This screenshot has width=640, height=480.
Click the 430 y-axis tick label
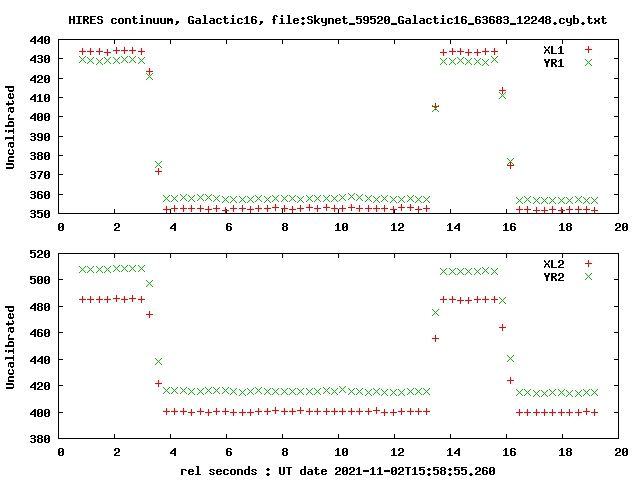40,59
